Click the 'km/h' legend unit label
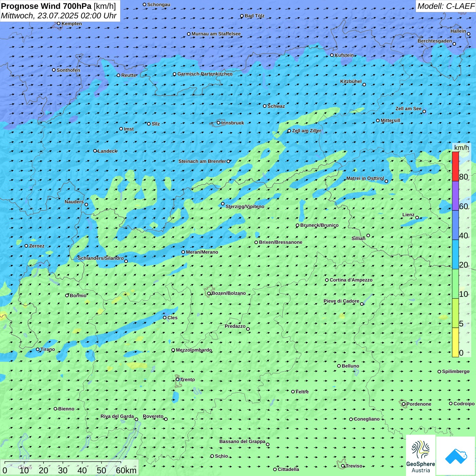Viewport: 476px width, 476px height. coord(461,148)
